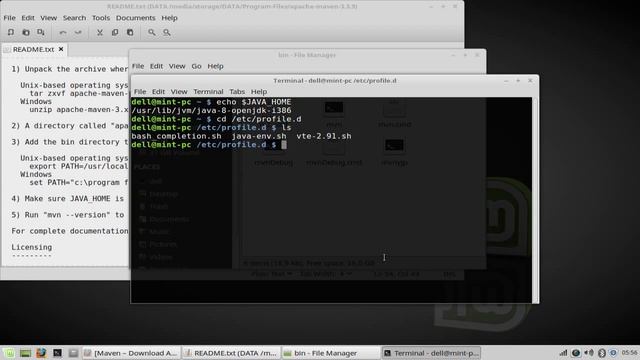Click the Licensing heading in README

click(31, 247)
